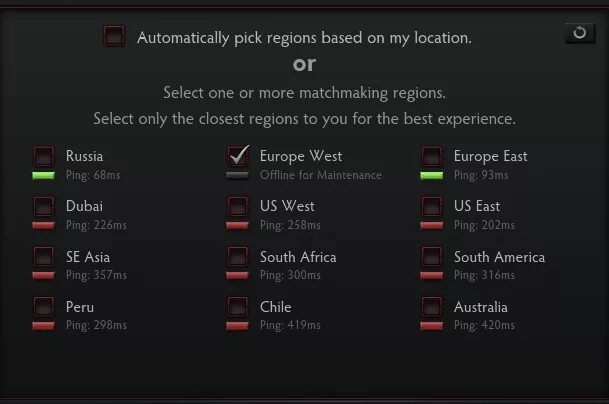This screenshot has height=404, width=609.
Task: Click the South Africa label text
Action: (298, 257)
